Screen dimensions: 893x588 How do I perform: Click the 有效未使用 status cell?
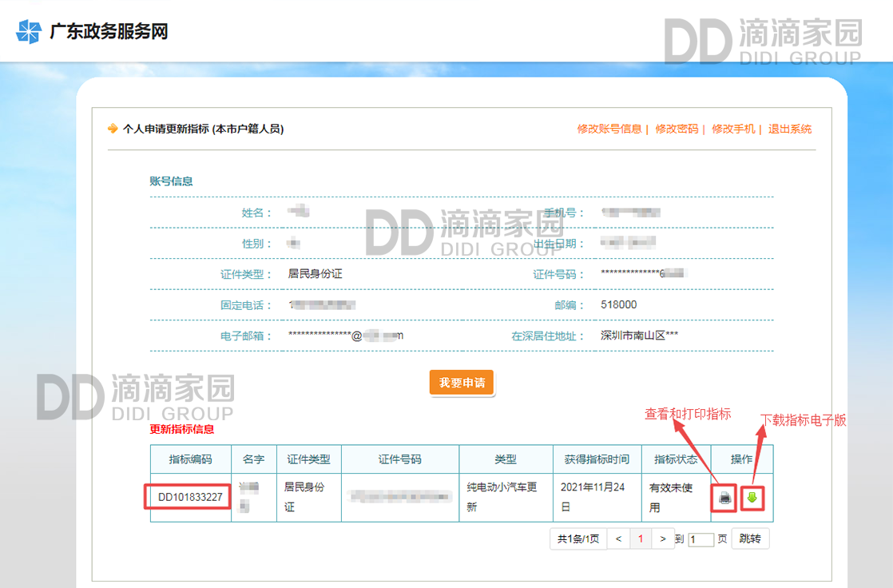(x=676, y=497)
